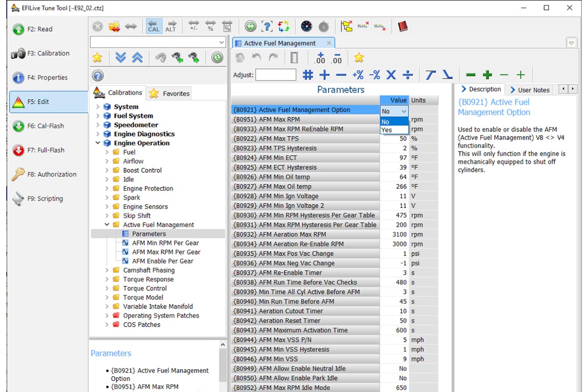Collapse the Engine Operation tree node

click(98, 143)
